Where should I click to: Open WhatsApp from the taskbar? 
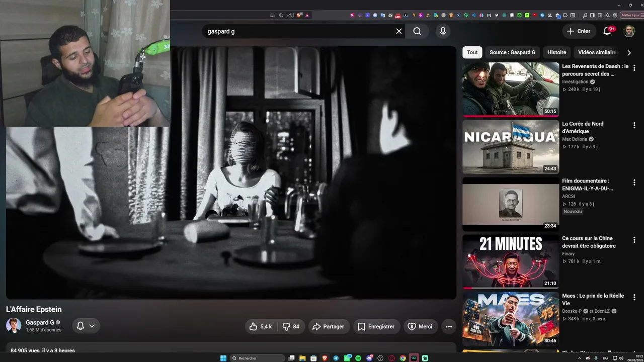click(347, 358)
